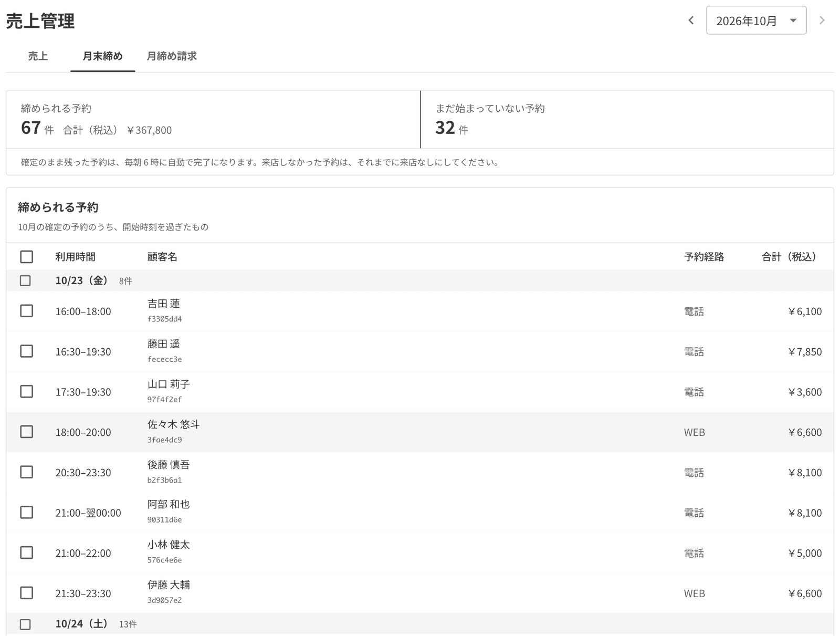Screen dimensions: 840x636
Task: Click the 利用時間 column header
Action: click(76, 257)
